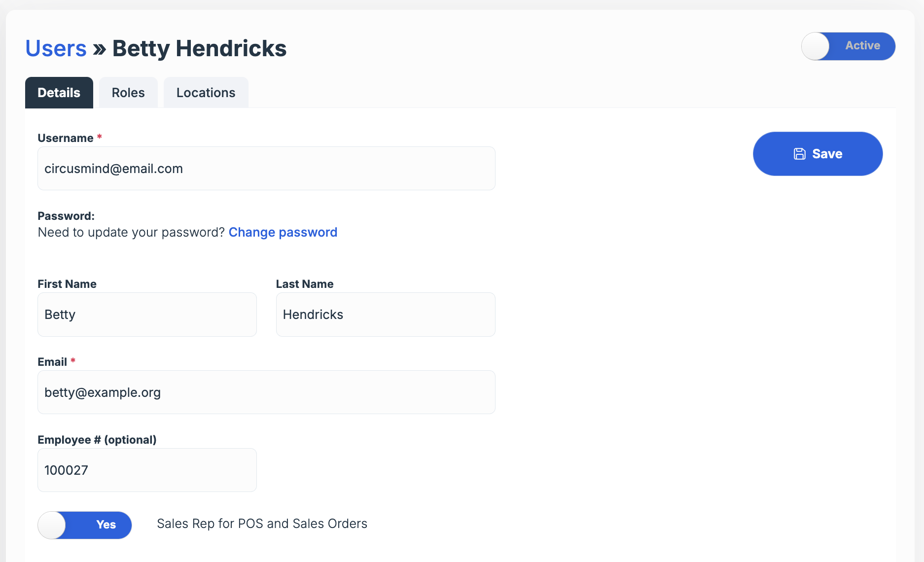This screenshot has width=924, height=562.
Task: Toggle the Active user status switch
Action: click(848, 46)
